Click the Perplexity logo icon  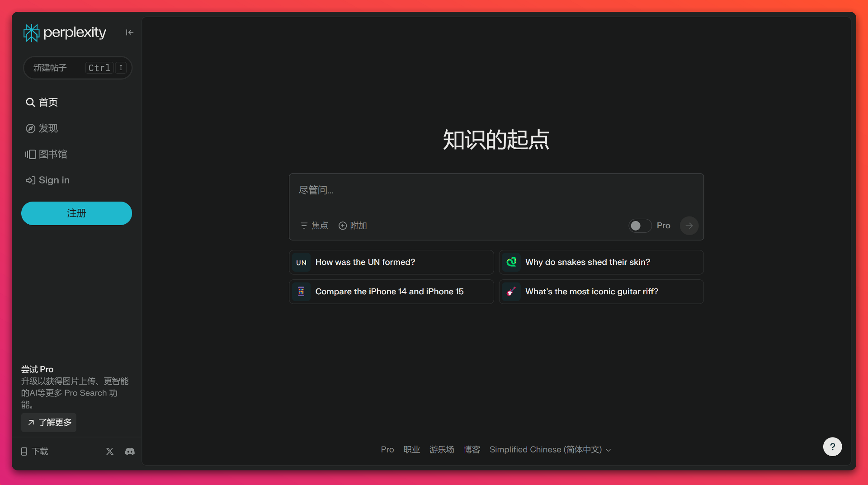click(31, 33)
